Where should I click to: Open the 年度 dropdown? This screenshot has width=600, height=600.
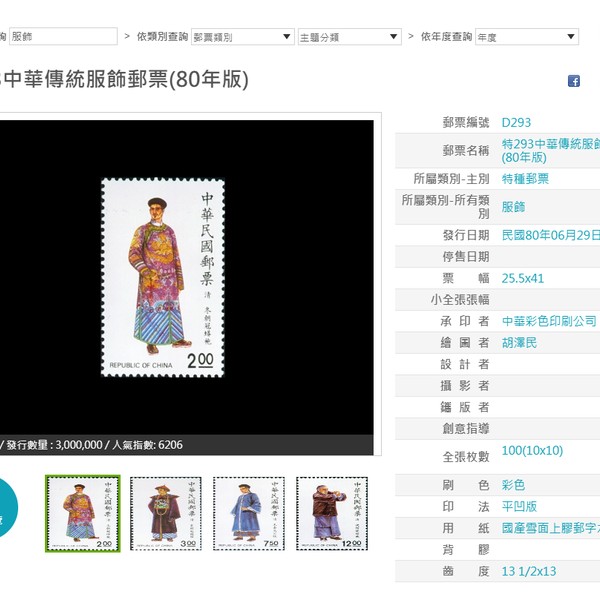(527, 37)
